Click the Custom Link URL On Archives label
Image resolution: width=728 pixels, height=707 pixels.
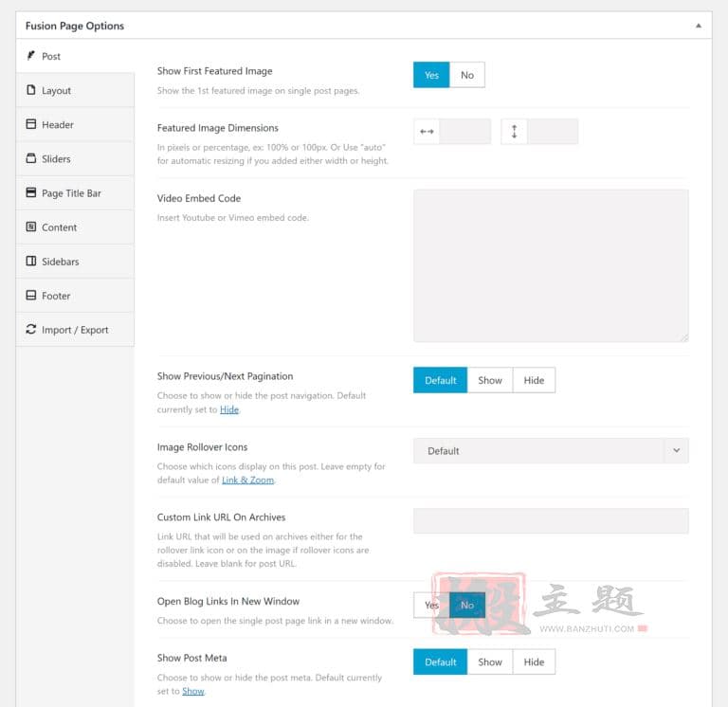pyautogui.click(x=221, y=517)
